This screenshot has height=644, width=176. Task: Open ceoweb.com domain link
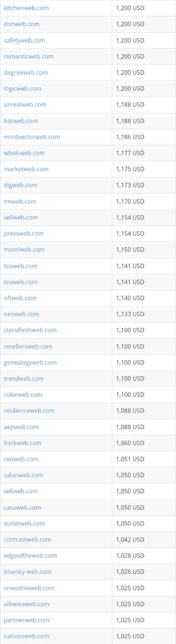(21, 459)
